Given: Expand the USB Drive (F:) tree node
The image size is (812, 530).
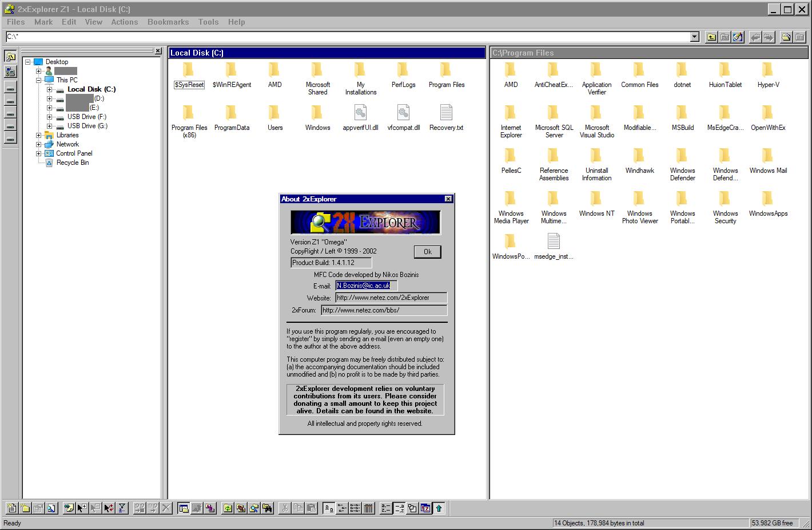Looking at the screenshot, I should [x=50, y=117].
